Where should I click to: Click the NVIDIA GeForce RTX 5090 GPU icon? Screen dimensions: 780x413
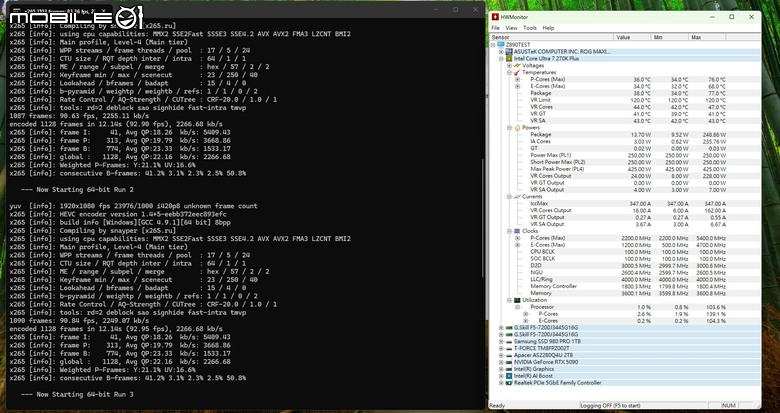(x=509, y=363)
